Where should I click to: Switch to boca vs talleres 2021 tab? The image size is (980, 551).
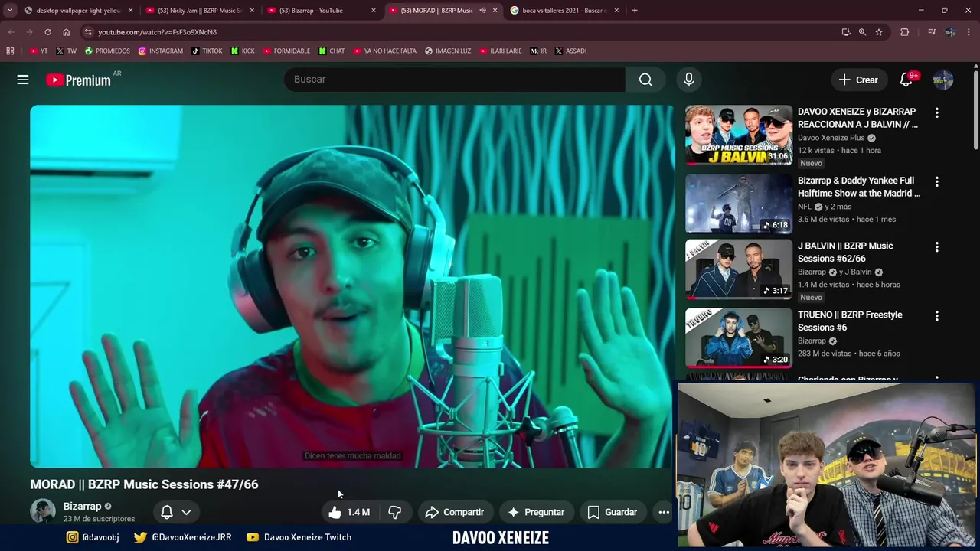click(564, 11)
